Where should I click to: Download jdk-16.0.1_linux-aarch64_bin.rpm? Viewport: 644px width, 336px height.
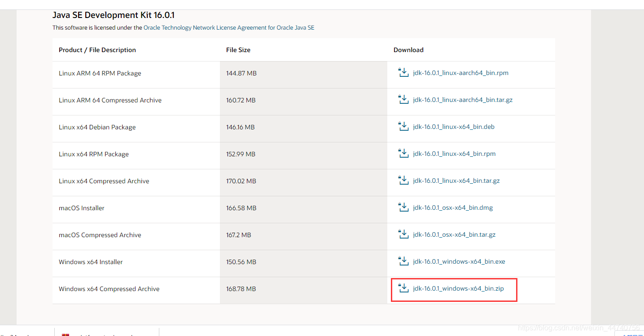(460, 73)
